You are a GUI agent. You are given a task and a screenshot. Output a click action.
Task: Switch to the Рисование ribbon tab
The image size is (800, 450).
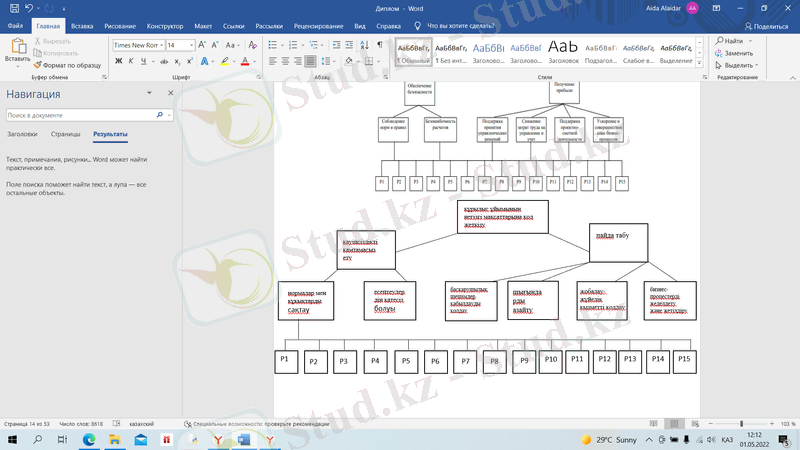120,26
